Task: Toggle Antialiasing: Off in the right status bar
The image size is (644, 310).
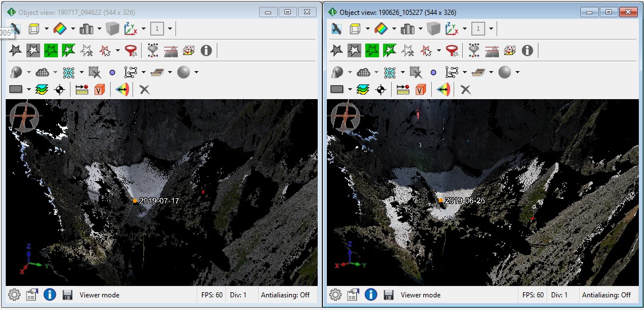Action: (606, 295)
